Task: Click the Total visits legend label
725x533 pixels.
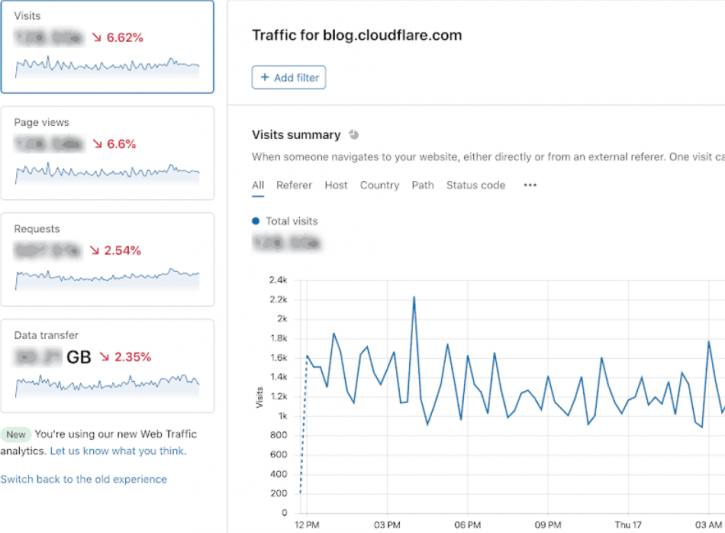Action: [292, 221]
